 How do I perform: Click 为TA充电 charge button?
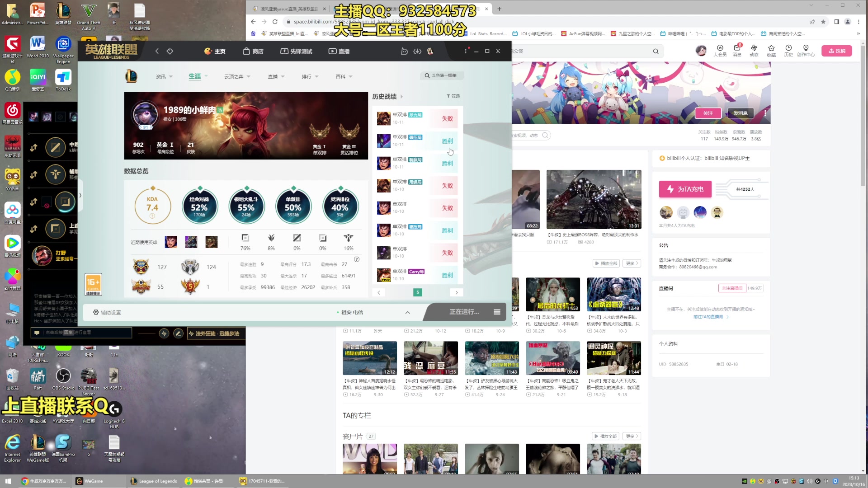pos(685,189)
